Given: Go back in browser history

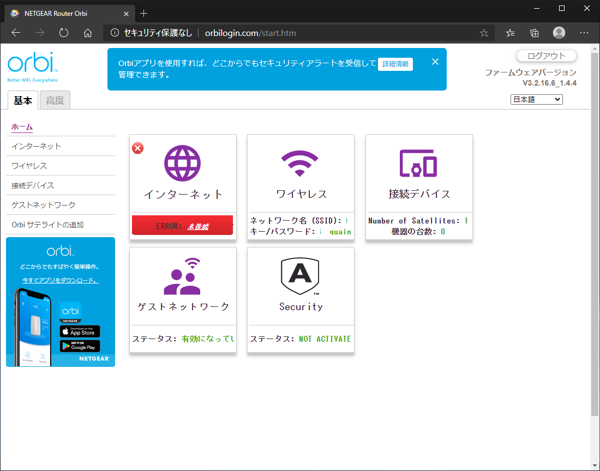Looking at the screenshot, I should coord(16,33).
